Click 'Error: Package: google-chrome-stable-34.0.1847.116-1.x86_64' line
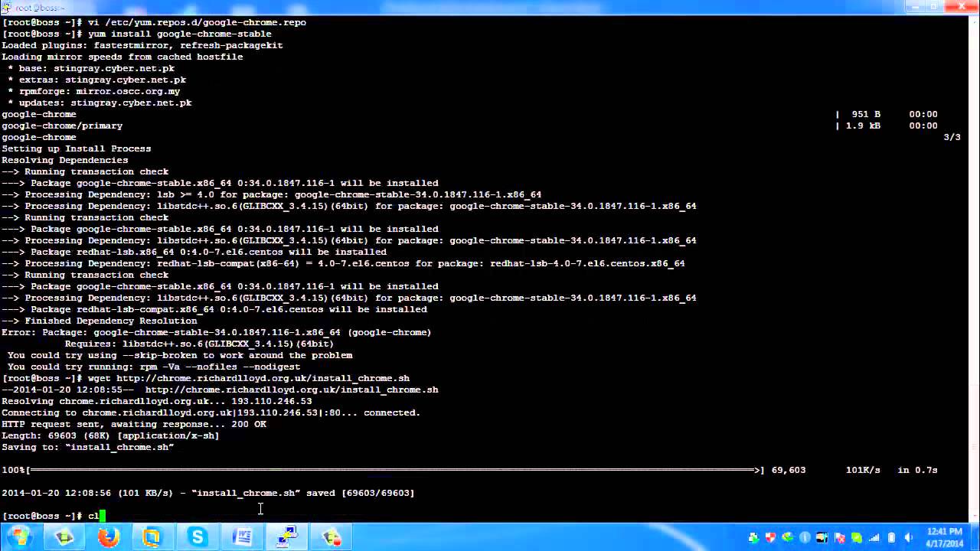The height and width of the screenshot is (551, 980). pos(217,332)
